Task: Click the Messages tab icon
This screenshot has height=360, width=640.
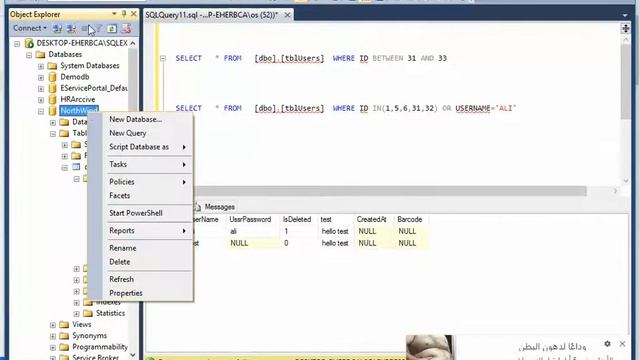Action: tap(198, 207)
